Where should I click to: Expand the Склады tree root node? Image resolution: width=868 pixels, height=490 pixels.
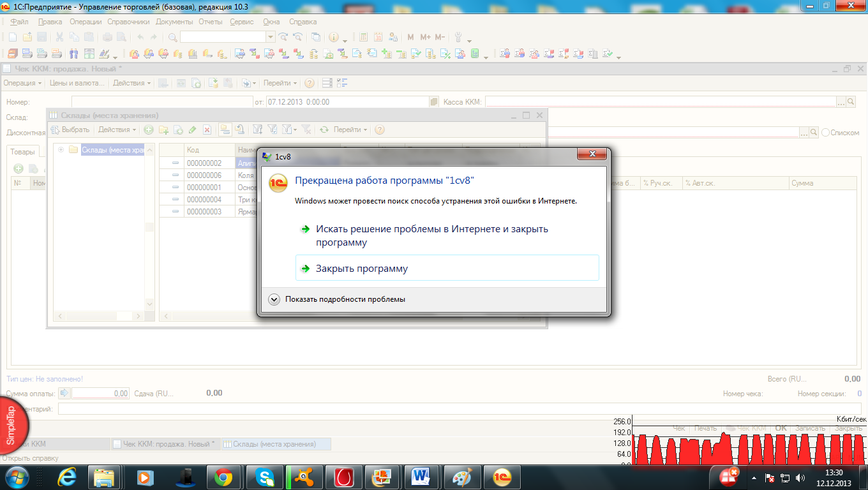click(x=61, y=150)
